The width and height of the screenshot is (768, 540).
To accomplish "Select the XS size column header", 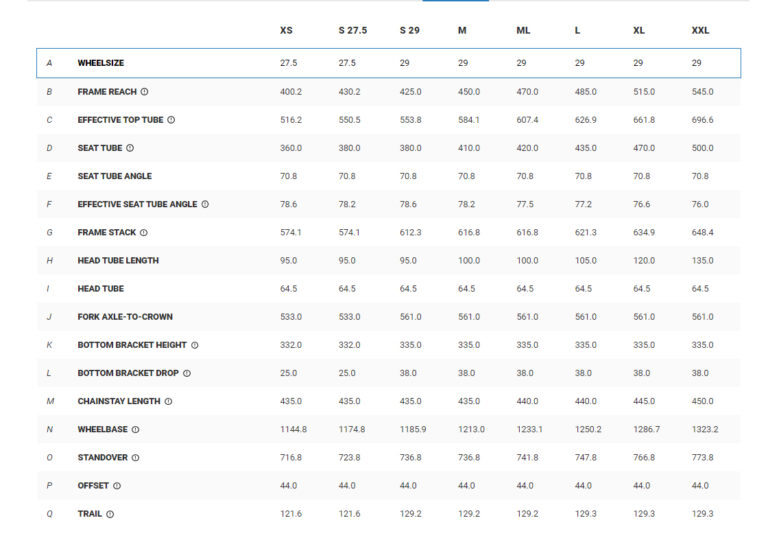I will point(286,31).
